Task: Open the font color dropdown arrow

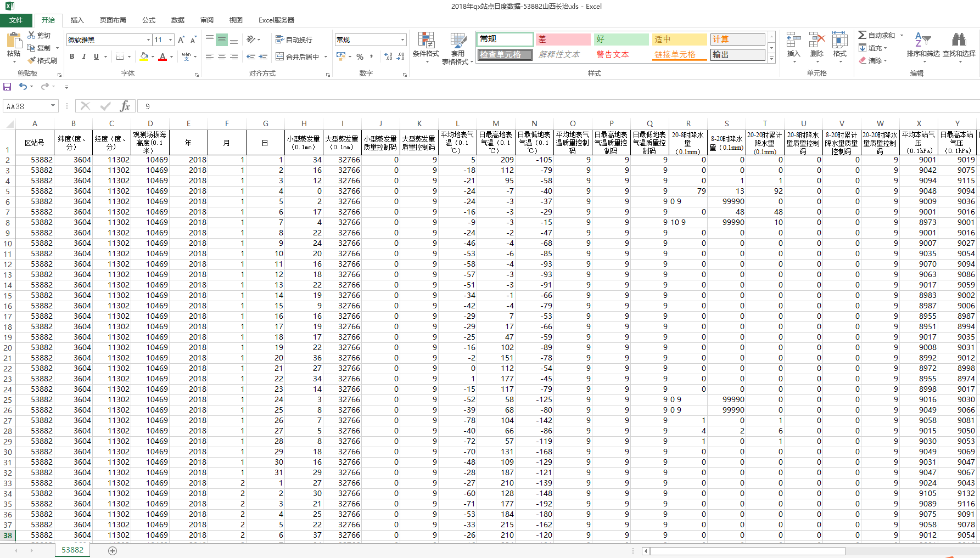Action: coord(171,57)
